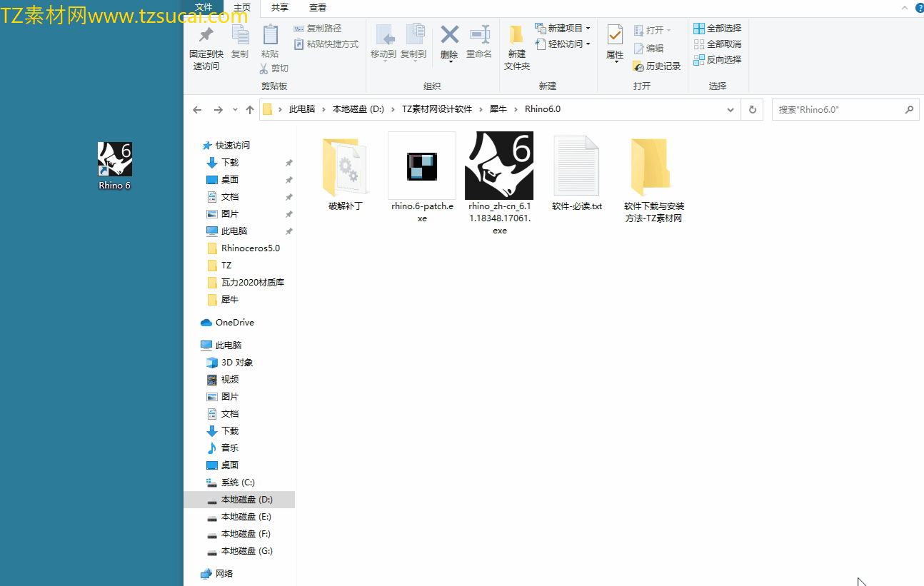The width and height of the screenshot is (924, 586).
Task: Select the rhino.6-patch.exe file
Action: (x=422, y=178)
